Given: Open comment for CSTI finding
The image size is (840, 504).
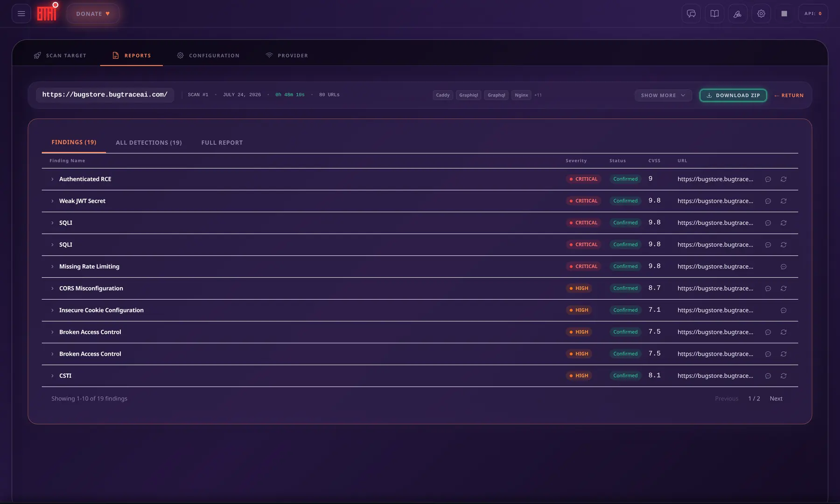Looking at the screenshot, I should click(768, 376).
